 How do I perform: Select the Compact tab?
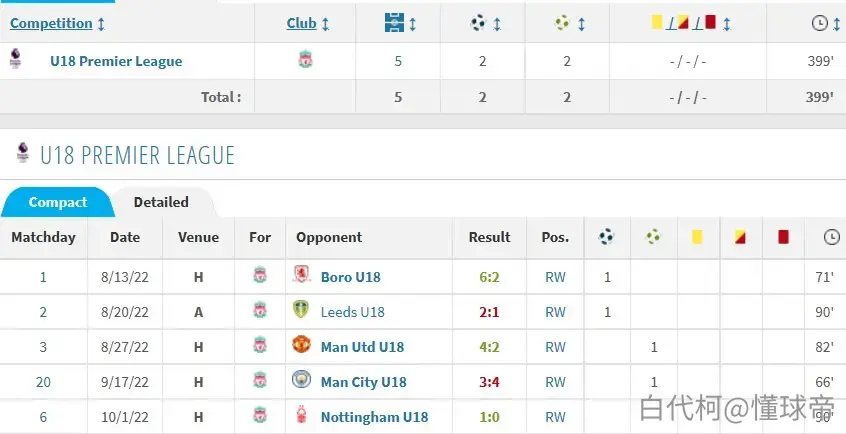coord(58,202)
